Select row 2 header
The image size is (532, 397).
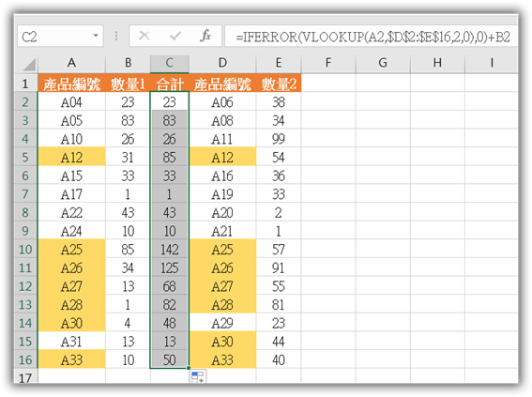coord(25,101)
